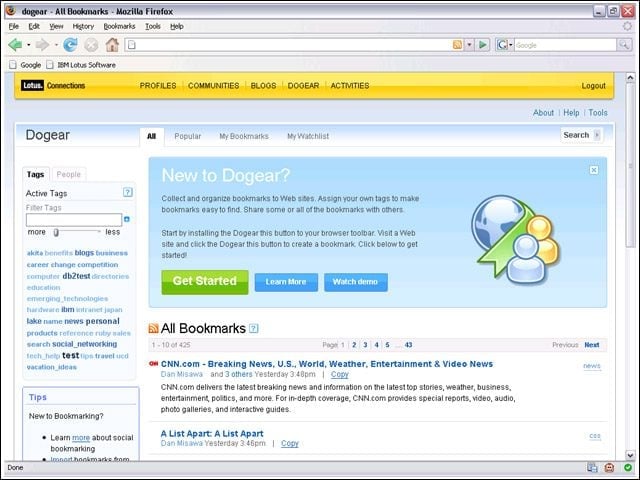
Task: Click the social_networking tag
Action: point(84,344)
